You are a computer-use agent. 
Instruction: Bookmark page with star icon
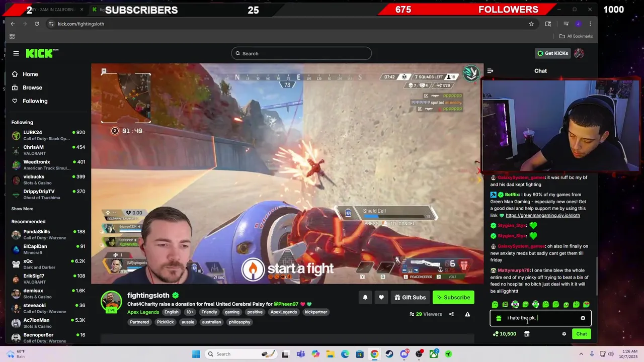click(x=531, y=24)
